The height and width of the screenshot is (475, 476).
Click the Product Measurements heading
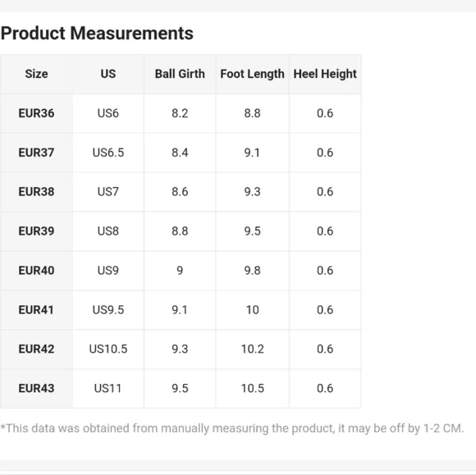click(97, 33)
